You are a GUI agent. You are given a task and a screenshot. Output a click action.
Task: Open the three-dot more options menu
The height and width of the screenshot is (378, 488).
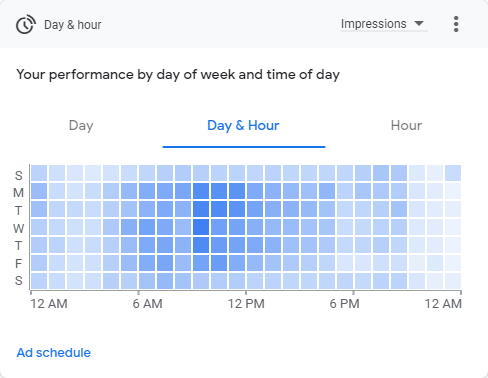pos(456,24)
